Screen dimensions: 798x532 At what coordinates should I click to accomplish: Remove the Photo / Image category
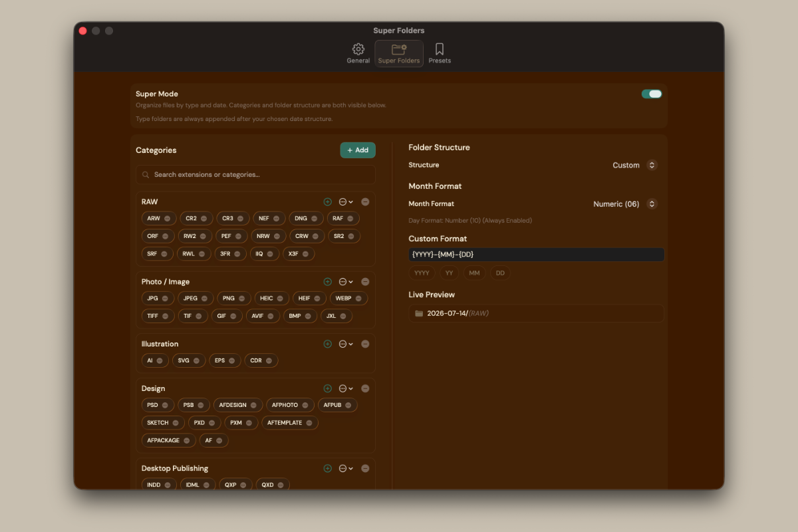coord(365,282)
